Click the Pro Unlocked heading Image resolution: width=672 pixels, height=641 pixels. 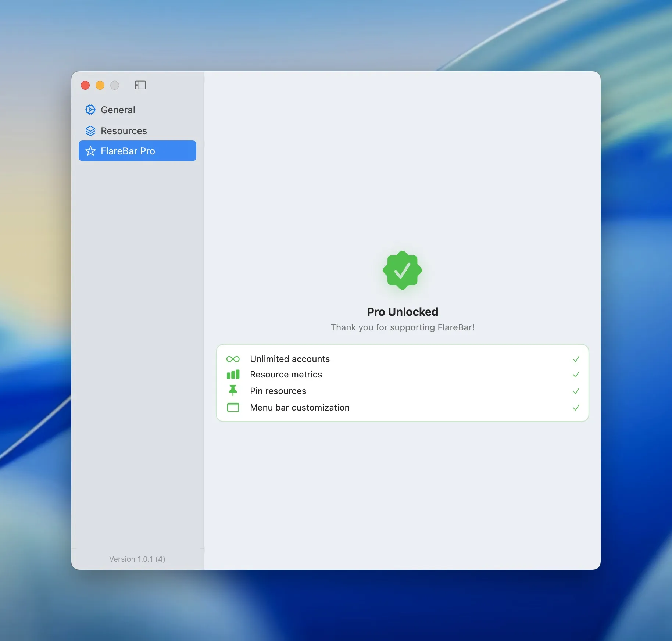403,312
